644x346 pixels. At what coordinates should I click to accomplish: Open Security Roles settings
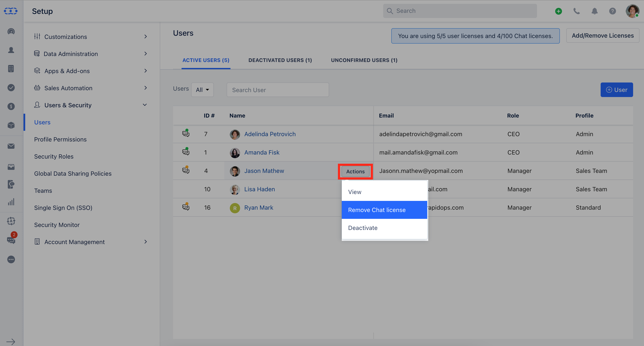coord(54,156)
